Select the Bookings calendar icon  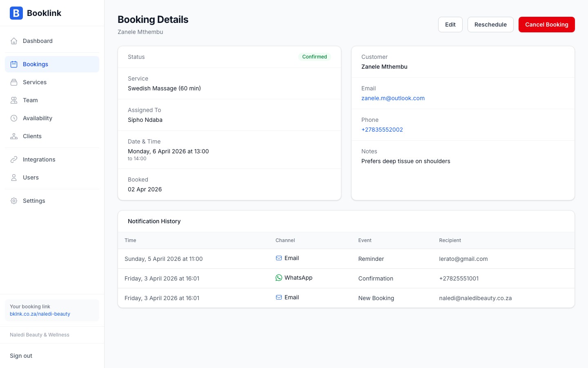coord(14,64)
